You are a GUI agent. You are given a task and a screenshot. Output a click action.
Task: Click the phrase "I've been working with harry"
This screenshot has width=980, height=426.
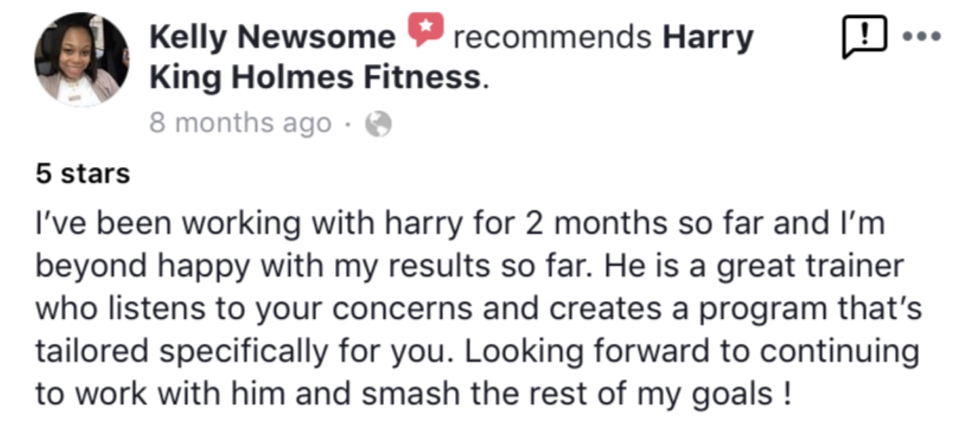tap(248, 223)
